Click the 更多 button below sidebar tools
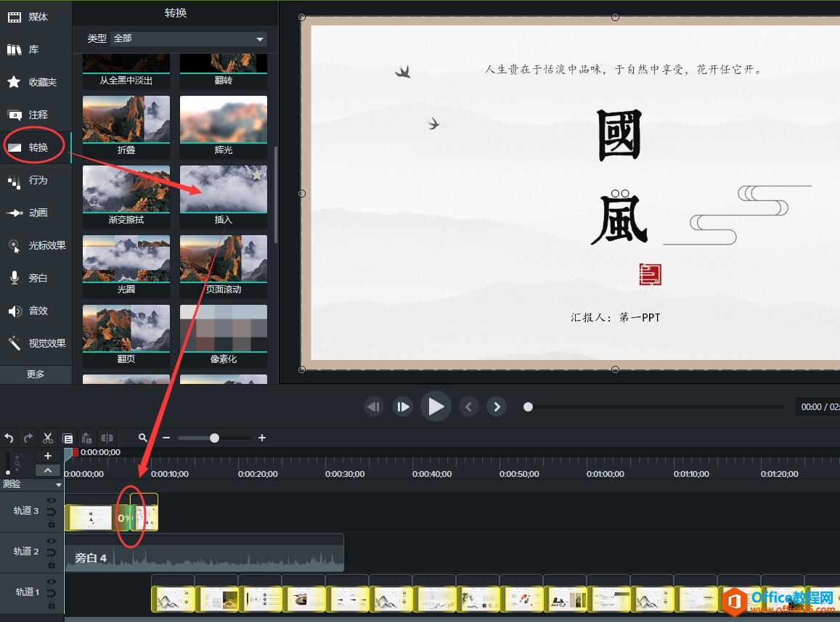 tap(36, 374)
